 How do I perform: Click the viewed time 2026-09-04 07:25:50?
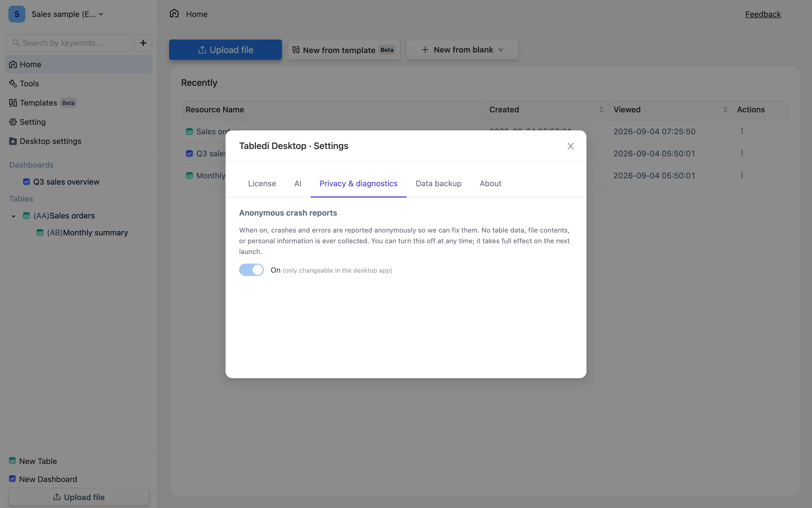(654, 131)
